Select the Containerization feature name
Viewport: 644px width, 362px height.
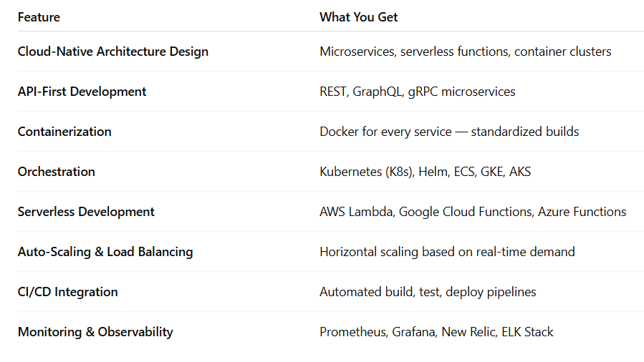(64, 132)
